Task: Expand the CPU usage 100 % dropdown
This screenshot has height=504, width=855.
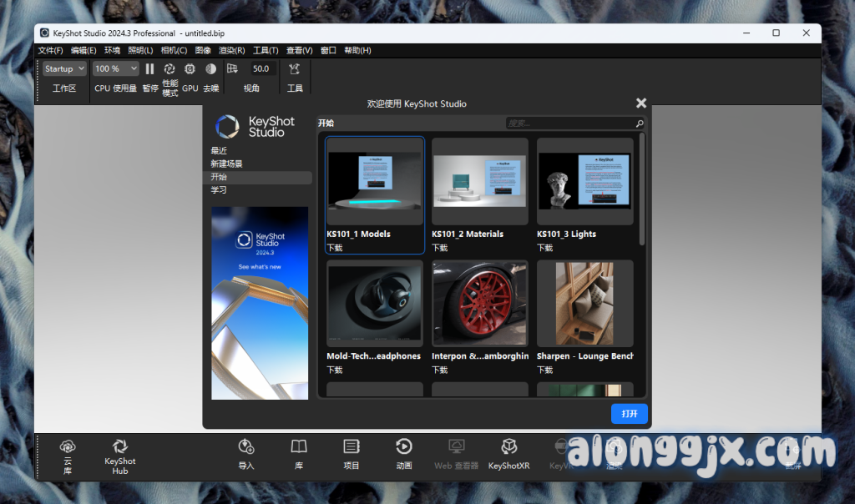Action: coord(115,69)
